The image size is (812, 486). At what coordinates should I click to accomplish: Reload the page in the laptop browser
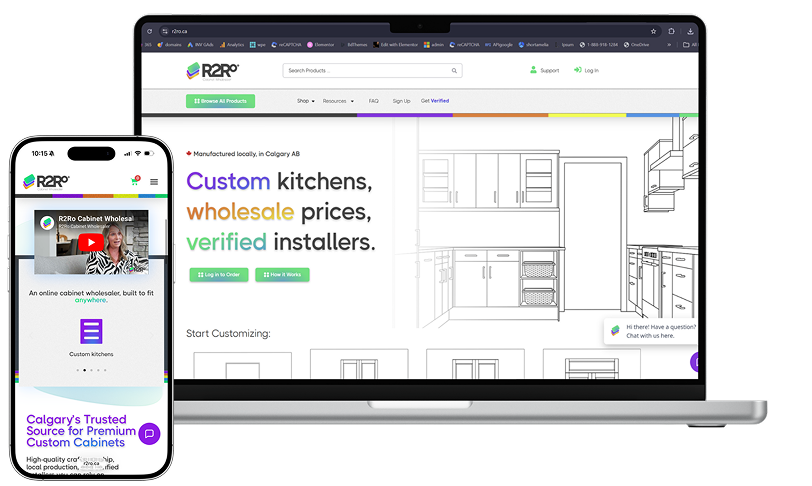[x=150, y=31]
